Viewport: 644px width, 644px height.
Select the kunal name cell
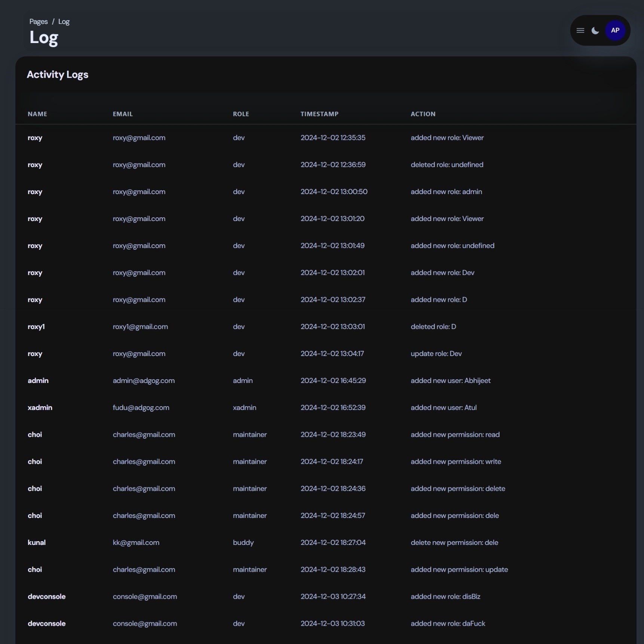[37, 542]
